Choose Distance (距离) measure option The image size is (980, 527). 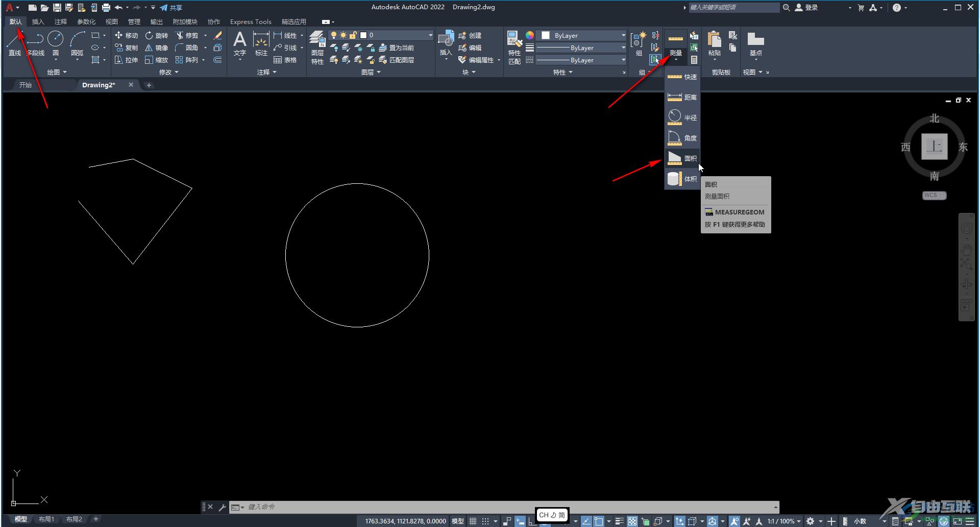682,97
